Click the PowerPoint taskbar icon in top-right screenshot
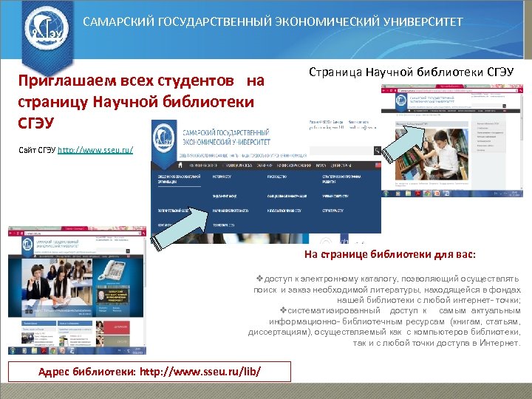Viewport: 532px width, 399px height. tap(437, 194)
